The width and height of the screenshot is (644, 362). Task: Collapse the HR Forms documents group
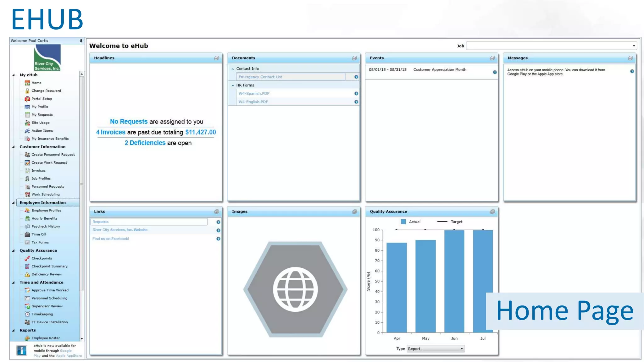tap(233, 85)
